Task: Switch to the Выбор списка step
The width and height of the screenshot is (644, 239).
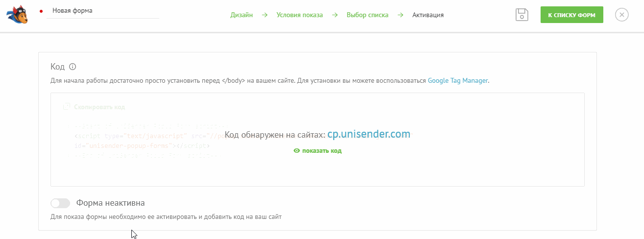Action: click(x=367, y=15)
